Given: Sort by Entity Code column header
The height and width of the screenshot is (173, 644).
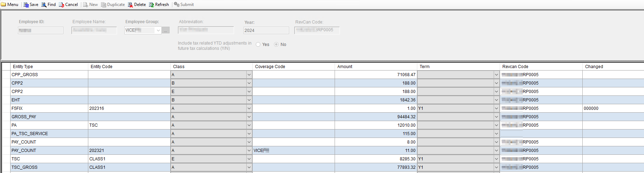Looking at the screenshot, I should pos(129,67).
